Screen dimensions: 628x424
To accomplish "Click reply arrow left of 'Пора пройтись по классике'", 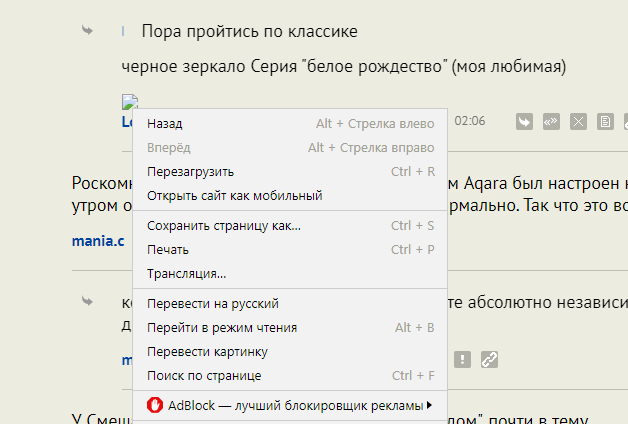I will [x=88, y=31].
